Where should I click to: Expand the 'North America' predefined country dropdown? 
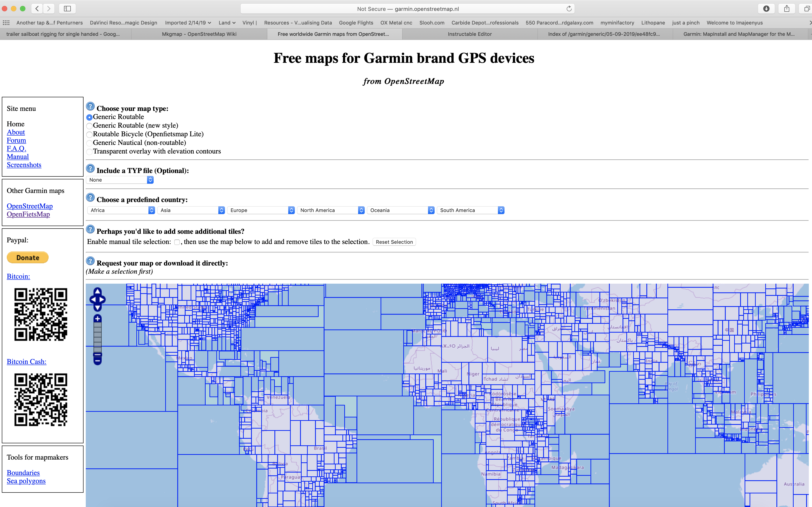(x=361, y=210)
